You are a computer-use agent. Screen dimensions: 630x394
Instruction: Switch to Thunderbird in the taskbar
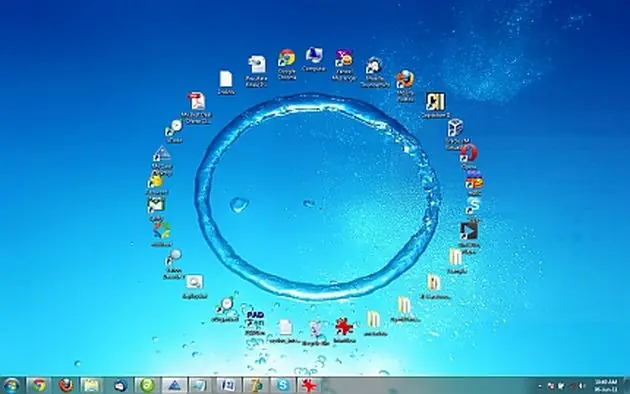coord(120,386)
